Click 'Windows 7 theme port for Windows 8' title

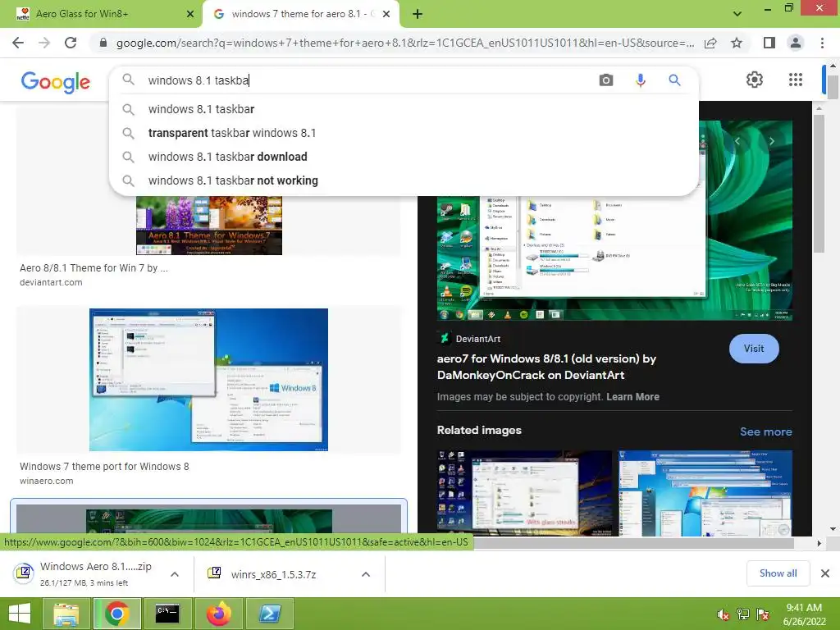point(104,467)
